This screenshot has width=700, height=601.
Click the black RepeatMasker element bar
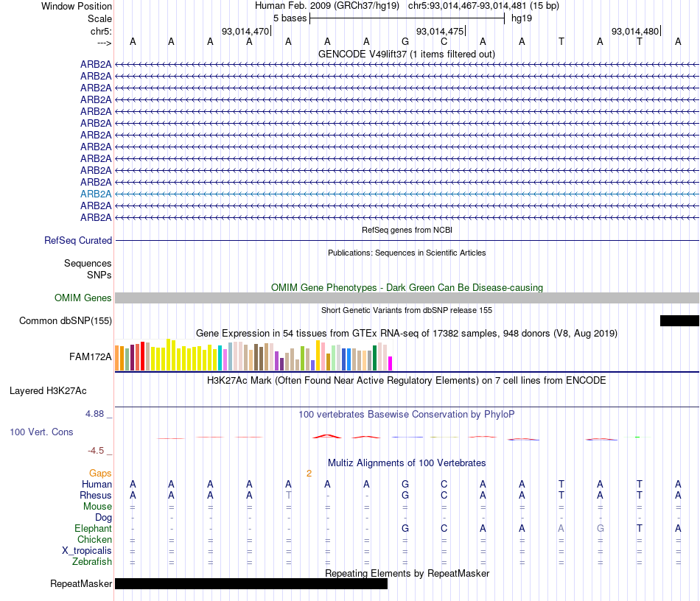click(x=251, y=583)
